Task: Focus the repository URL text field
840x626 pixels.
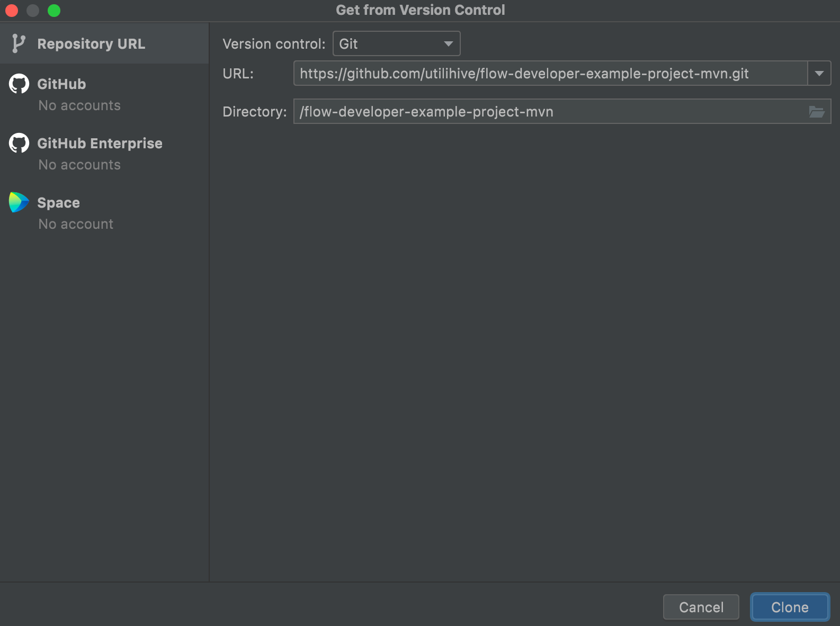Action: coord(550,74)
